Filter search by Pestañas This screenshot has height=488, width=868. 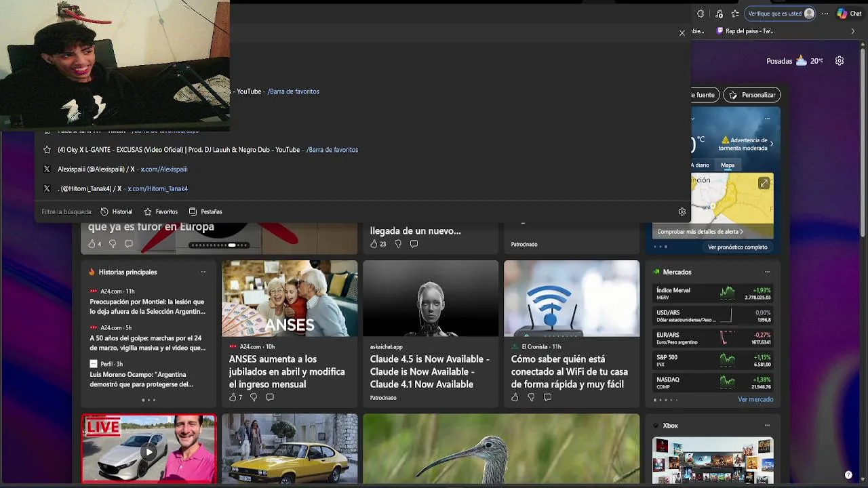coord(205,211)
